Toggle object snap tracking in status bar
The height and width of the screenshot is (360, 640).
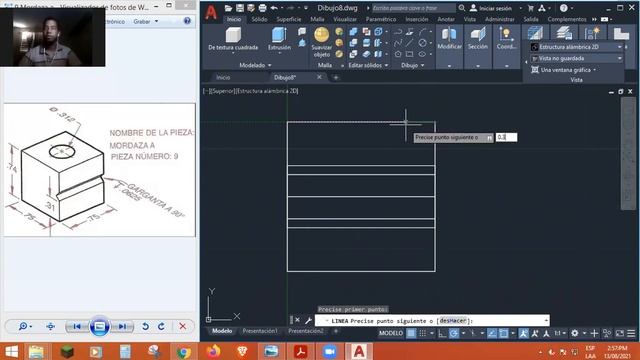(492, 333)
